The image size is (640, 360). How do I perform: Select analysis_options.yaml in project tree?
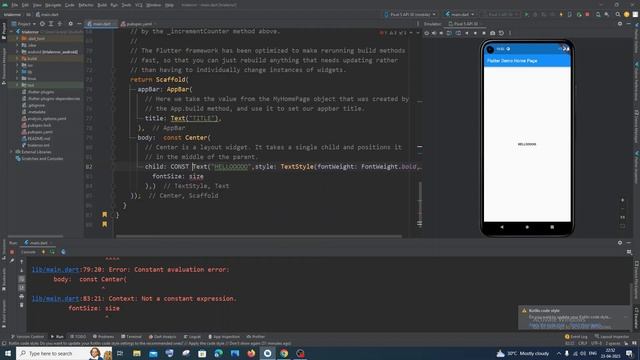click(x=44, y=118)
